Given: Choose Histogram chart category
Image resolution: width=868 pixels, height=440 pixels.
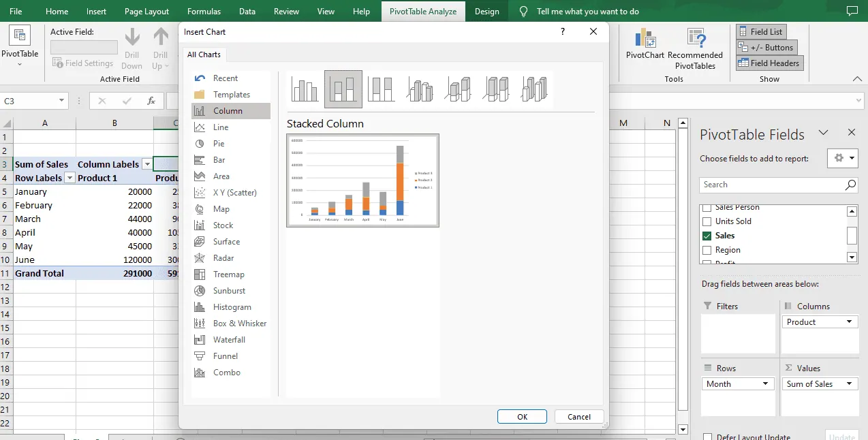Looking at the screenshot, I should click(231, 307).
